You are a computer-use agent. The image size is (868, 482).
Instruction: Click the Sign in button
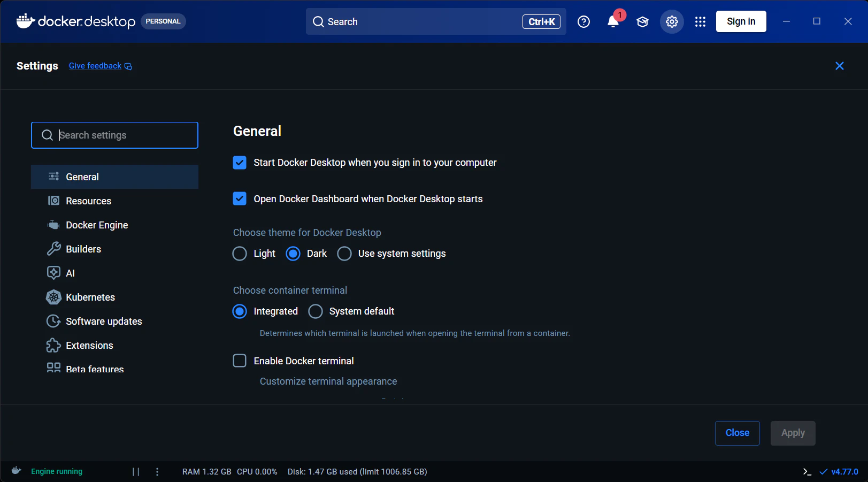click(x=741, y=21)
